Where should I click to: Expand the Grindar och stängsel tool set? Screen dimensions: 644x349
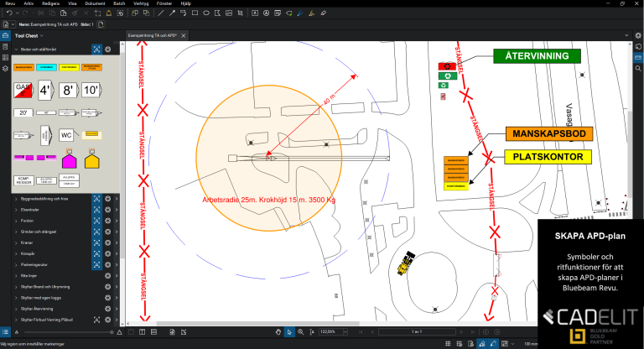click(16, 231)
